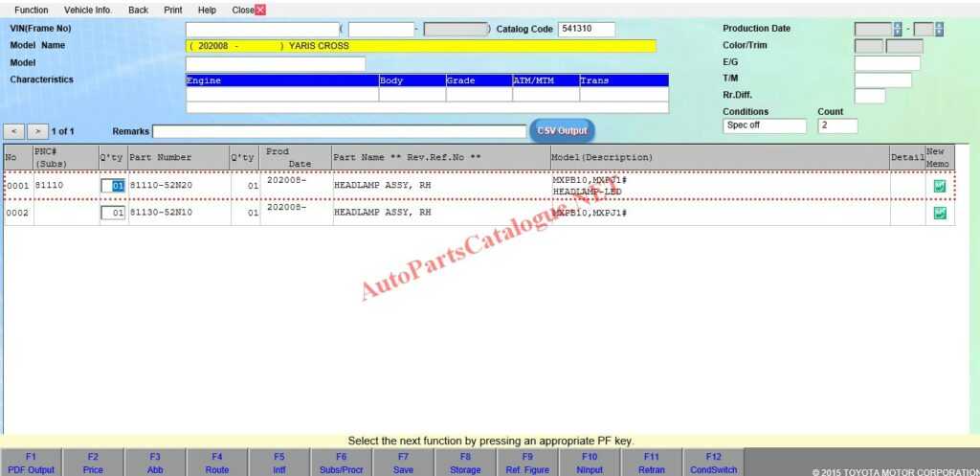Click the E/G input field
980x476 pixels.
(887, 63)
